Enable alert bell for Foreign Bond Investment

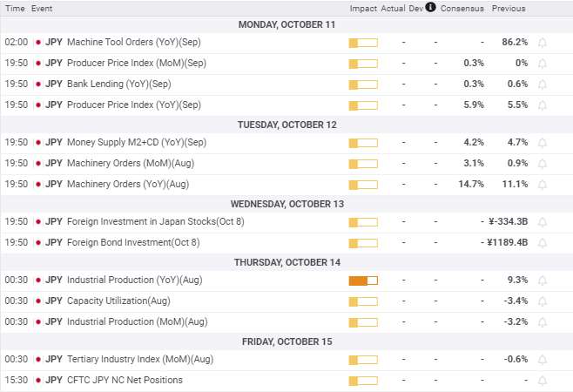point(543,242)
